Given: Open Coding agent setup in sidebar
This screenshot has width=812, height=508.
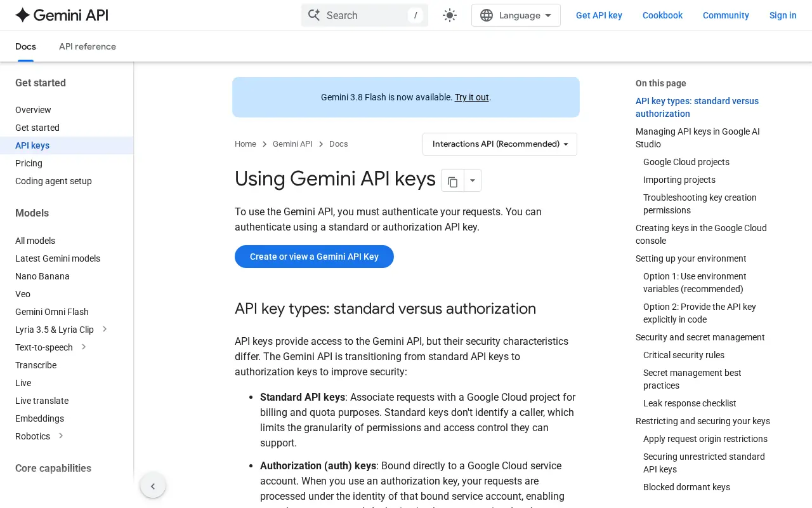Looking at the screenshot, I should [53, 181].
